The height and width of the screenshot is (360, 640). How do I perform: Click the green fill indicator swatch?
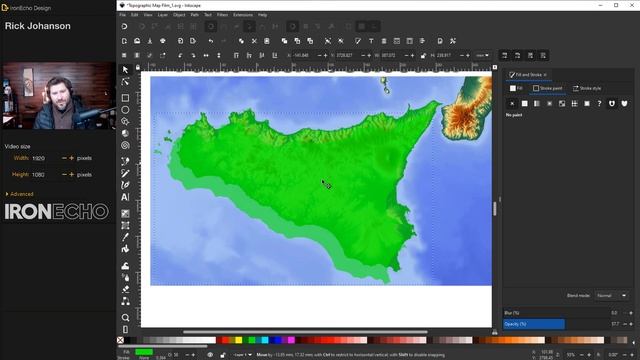(144, 352)
